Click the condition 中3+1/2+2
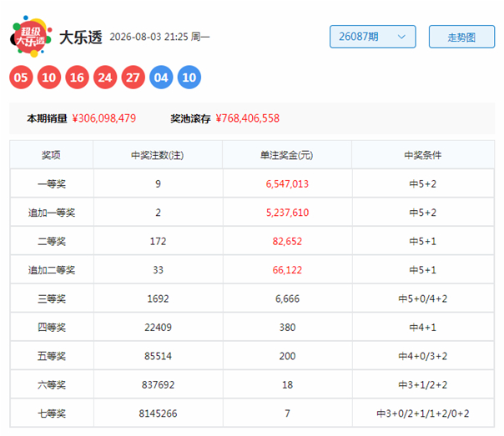 coord(423,385)
